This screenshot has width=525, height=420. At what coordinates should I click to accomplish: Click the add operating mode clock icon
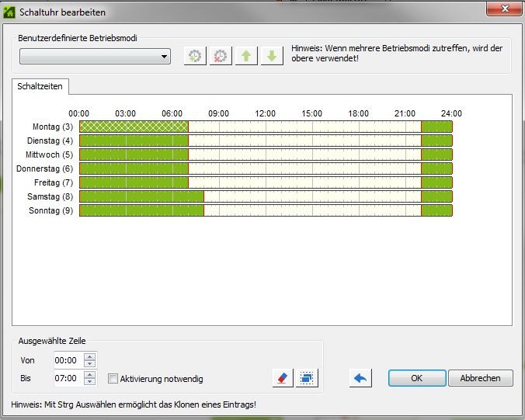coord(195,56)
